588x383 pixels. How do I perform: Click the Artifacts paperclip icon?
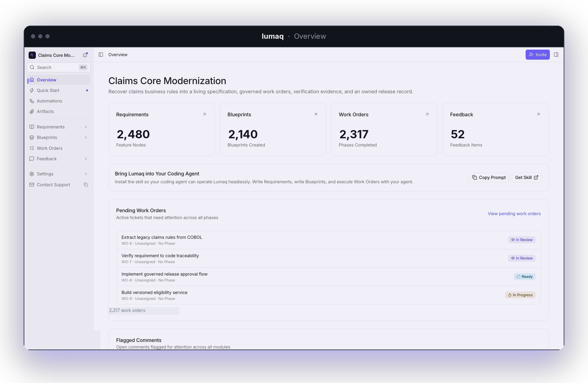tap(32, 111)
